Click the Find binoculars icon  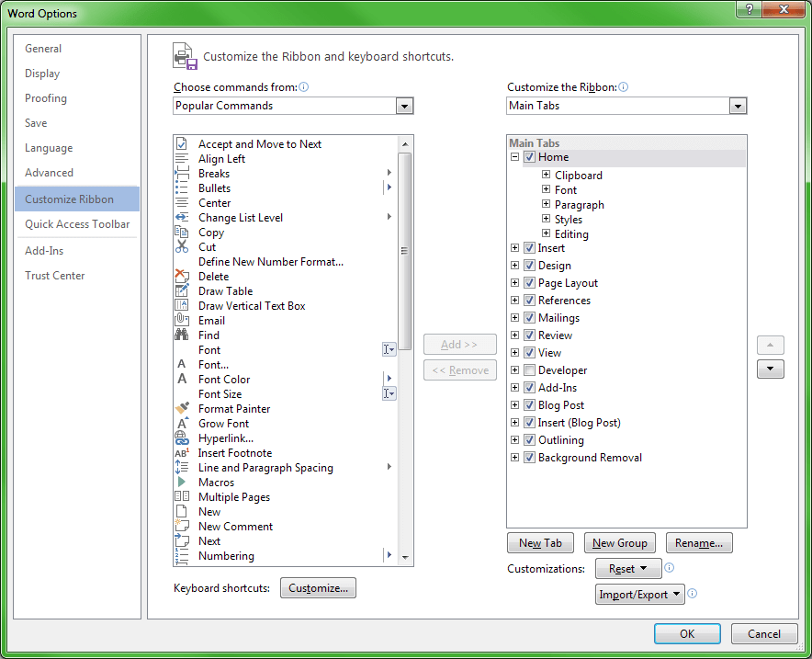[181, 335]
